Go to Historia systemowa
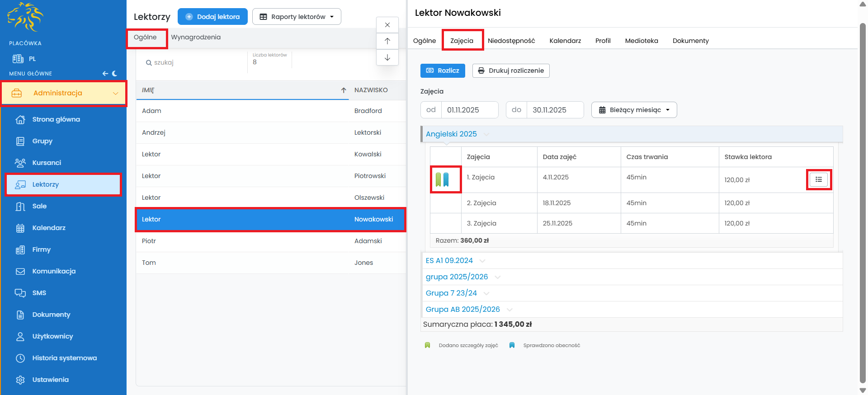Image resolution: width=868 pixels, height=395 pixels. (x=64, y=358)
